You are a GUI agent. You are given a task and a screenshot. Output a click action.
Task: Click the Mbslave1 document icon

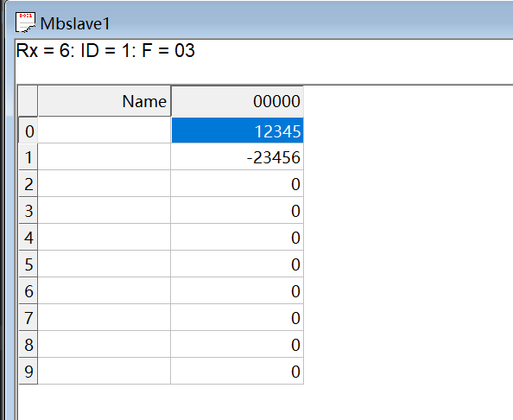pyautogui.click(x=25, y=22)
